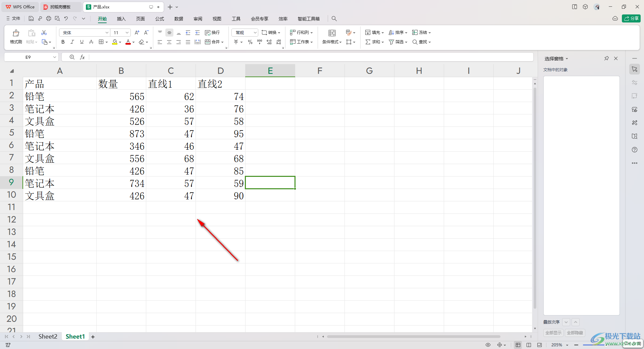
Task: Toggle Italic formatting
Action: (72, 42)
